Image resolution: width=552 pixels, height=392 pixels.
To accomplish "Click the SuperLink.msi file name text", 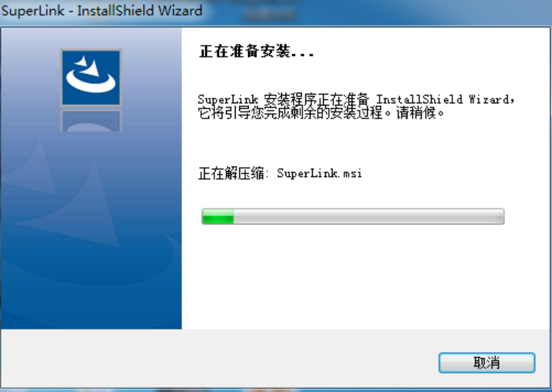I will pos(319,173).
